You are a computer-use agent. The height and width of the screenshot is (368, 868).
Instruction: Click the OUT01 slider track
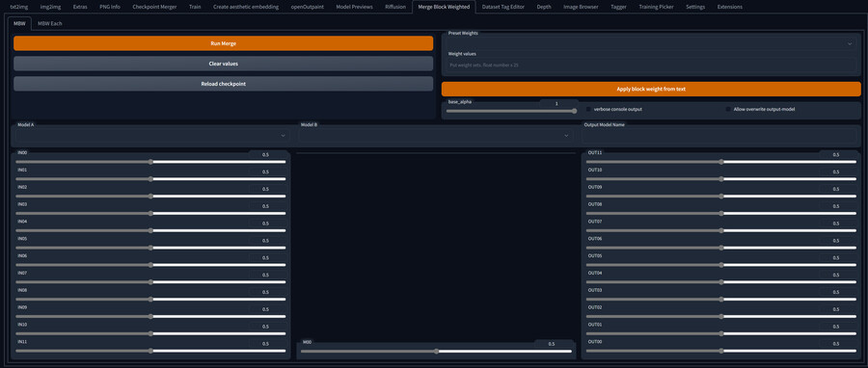[x=721, y=333]
